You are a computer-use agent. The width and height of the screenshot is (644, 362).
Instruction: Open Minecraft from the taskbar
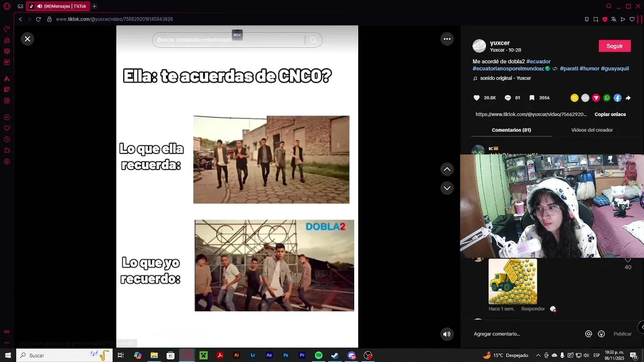coord(203,355)
